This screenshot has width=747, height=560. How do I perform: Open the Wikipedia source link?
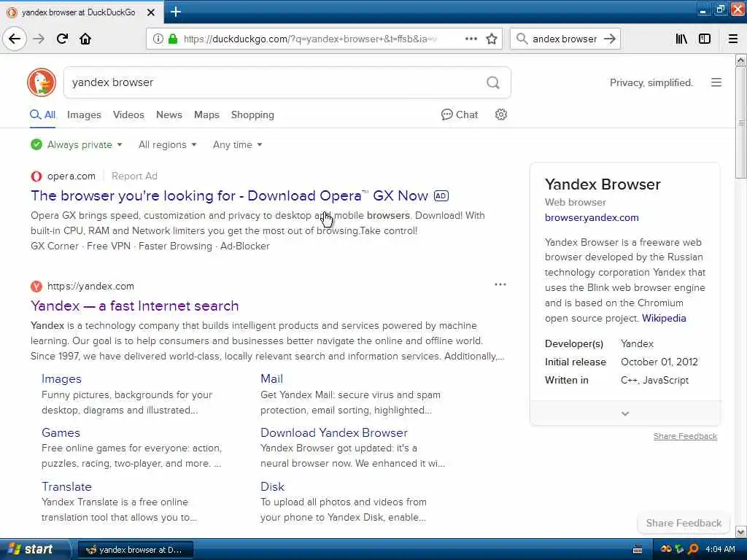[664, 318]
